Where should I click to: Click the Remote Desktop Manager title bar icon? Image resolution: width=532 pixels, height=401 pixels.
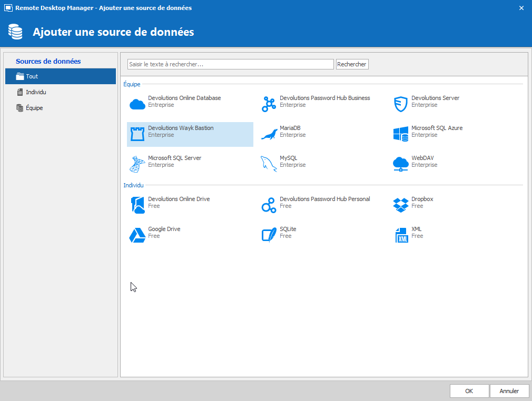pyautogui.click(x=8, y=8)
